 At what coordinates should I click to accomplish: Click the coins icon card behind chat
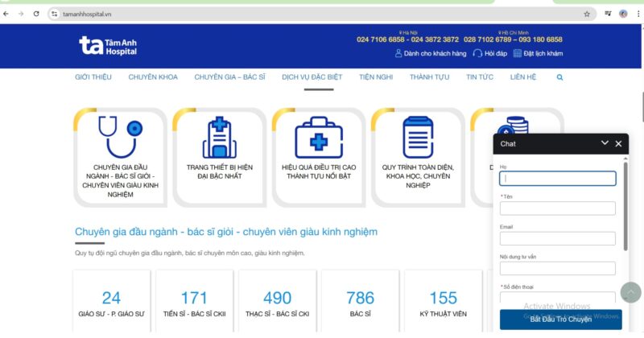517,122
